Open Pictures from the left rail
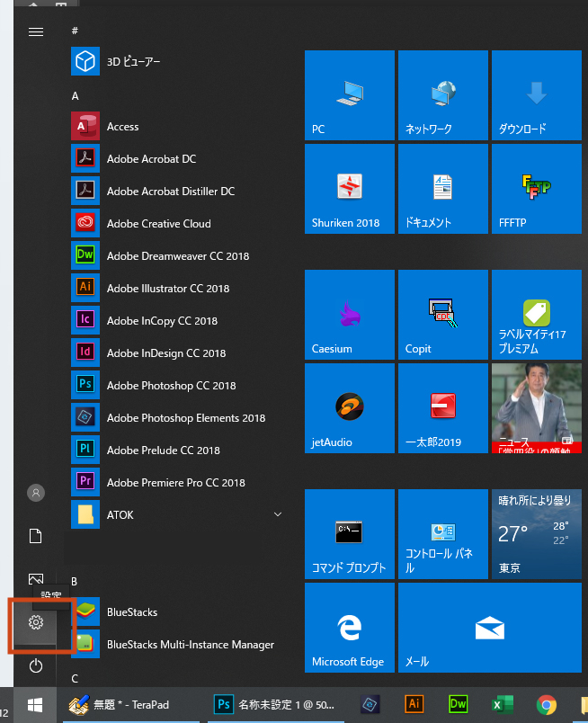The width and height of the screenshot is (588, 723). tap(35, 579)
